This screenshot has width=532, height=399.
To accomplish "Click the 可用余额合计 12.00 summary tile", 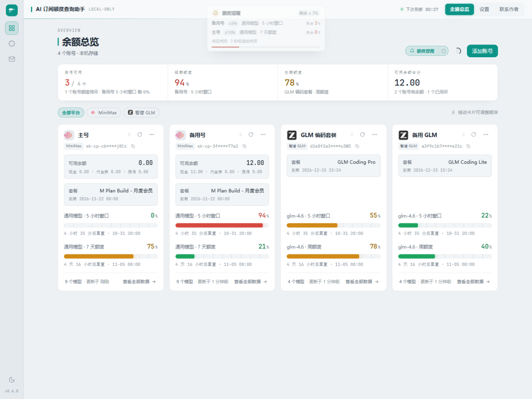I will tap(443, 82).
